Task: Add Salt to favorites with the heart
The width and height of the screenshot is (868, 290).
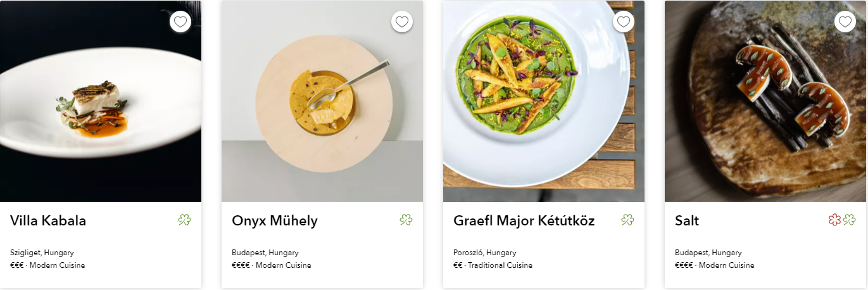Action: (845, 22)
